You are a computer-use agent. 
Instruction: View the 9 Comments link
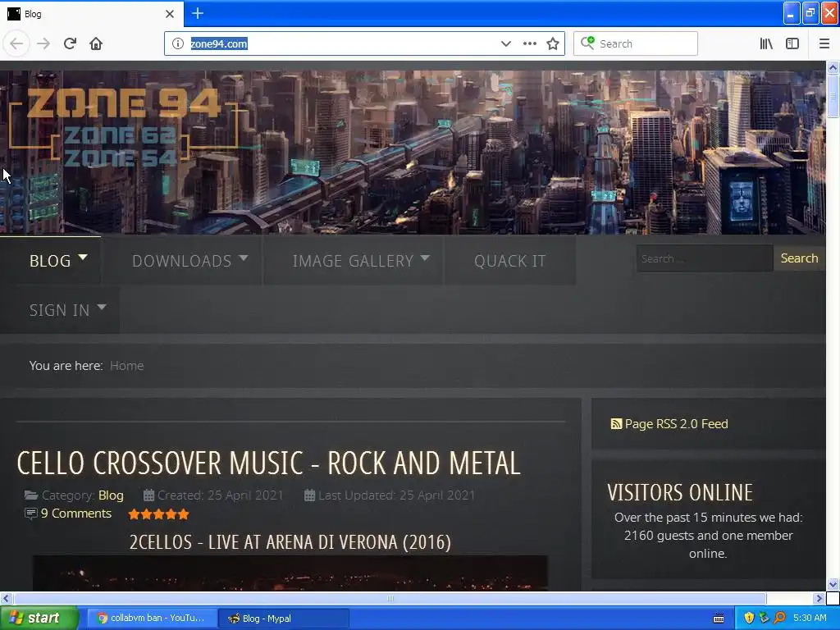(76, 514)
